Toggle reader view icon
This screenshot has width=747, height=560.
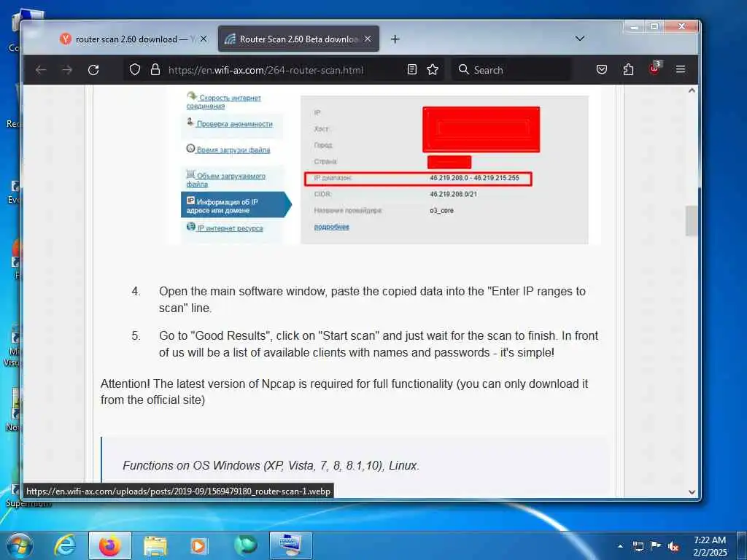(412, 70)
